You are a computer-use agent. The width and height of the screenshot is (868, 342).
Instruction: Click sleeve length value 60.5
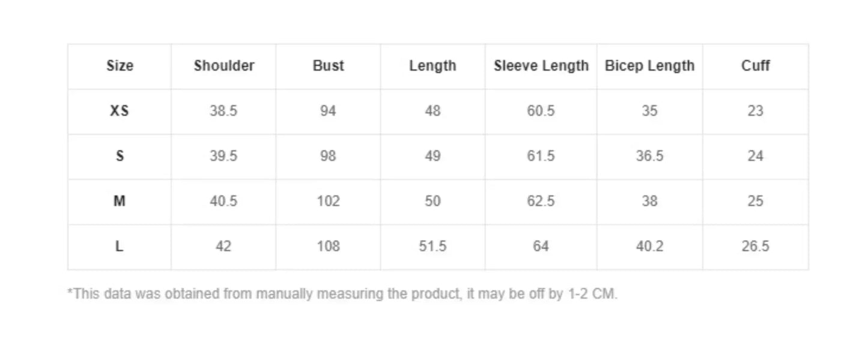[541, 111]
